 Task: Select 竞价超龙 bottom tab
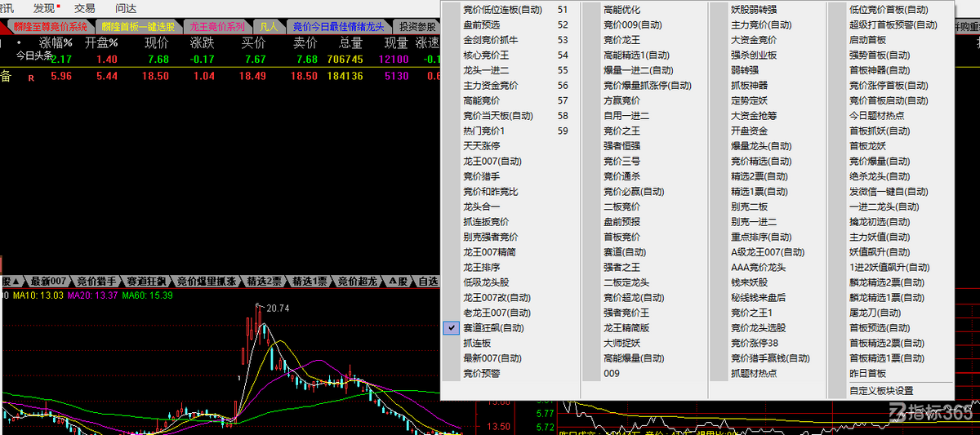coord(358,282)
